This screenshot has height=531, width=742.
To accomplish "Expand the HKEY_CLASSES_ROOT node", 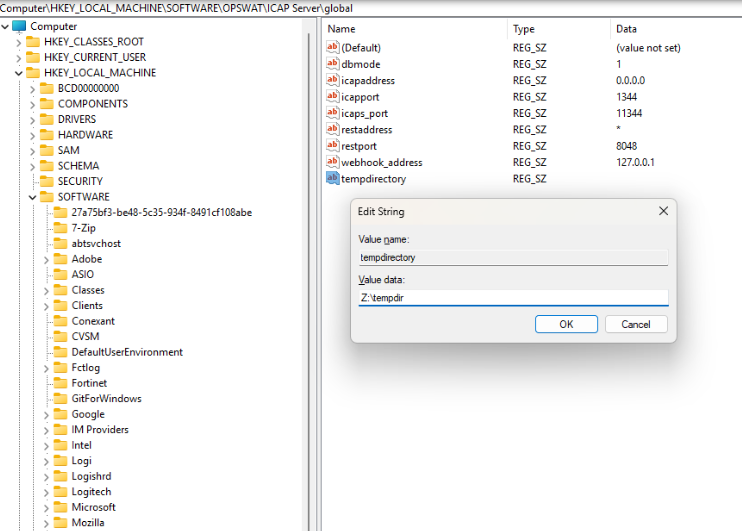I will pyautogui.click(x=18, y=43).
